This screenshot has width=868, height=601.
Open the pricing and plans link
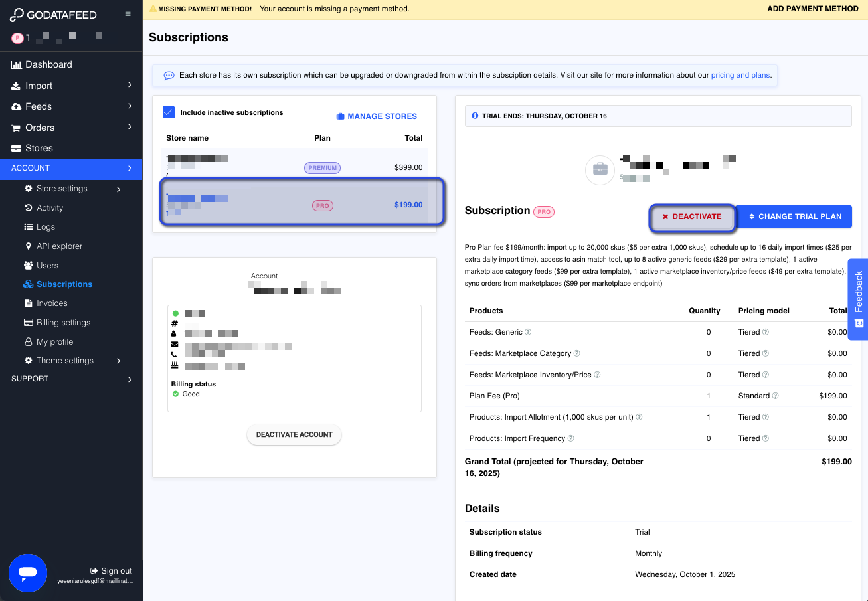coord(740,76)
